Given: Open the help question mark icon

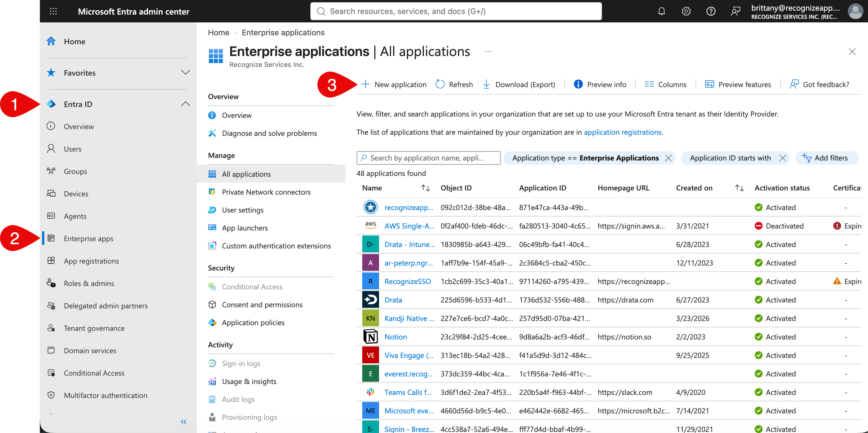Looking at the screenshot, I should [711, 11].
